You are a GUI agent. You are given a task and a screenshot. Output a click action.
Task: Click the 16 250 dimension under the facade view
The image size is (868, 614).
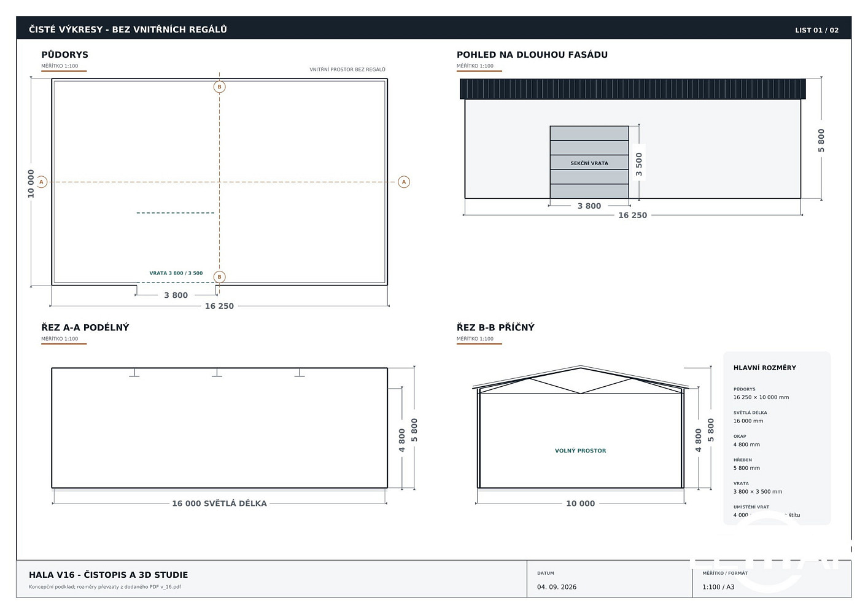(632, 216)
